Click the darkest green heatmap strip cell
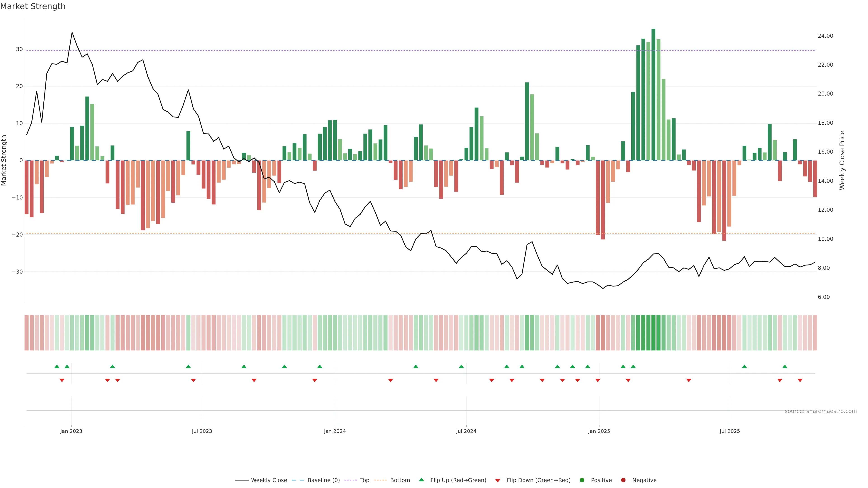 tap(653, 332)
